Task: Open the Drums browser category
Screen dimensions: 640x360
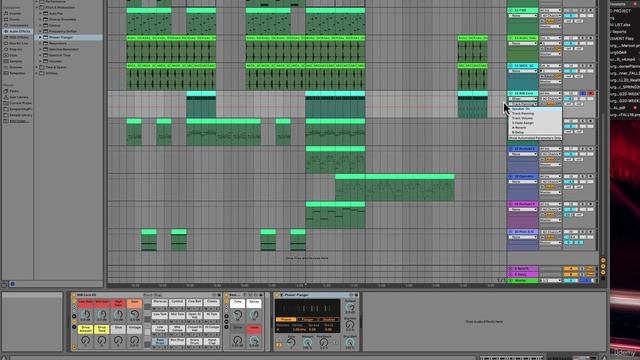Action: click(x=14, y=19)
